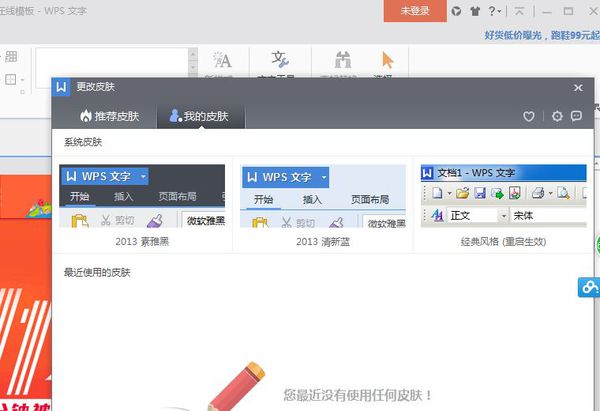Click the styles gallery box in ribbon
This screenshot has width=600, height=411.
tap(112, 68)
